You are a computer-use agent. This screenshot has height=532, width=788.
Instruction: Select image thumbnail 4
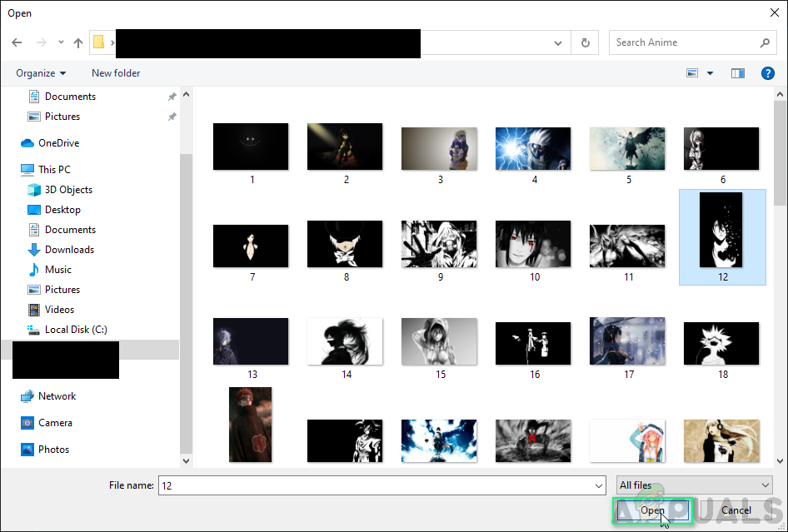tap(533, 149)
